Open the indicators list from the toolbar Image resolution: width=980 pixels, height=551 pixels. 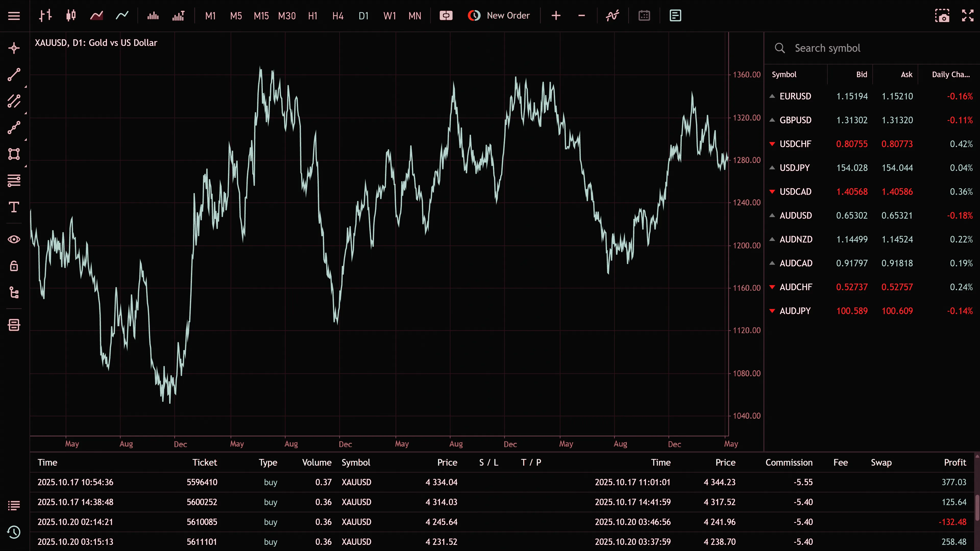[612, 16]
